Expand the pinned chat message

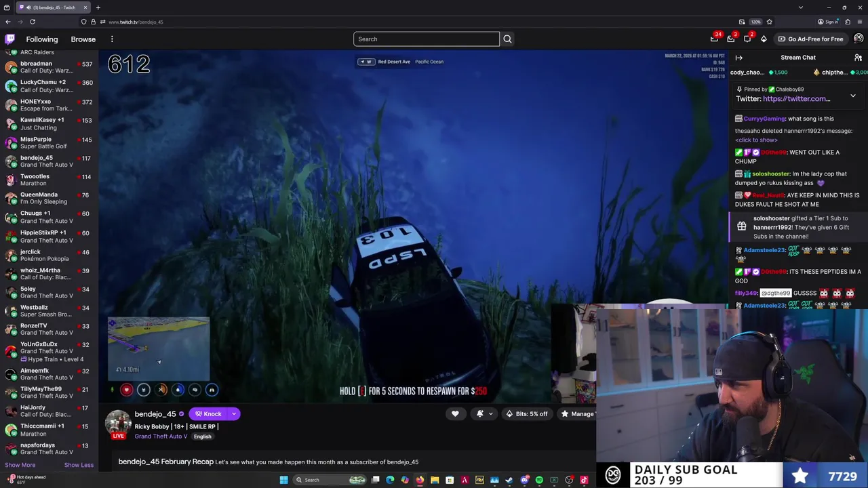coord(853,96)
